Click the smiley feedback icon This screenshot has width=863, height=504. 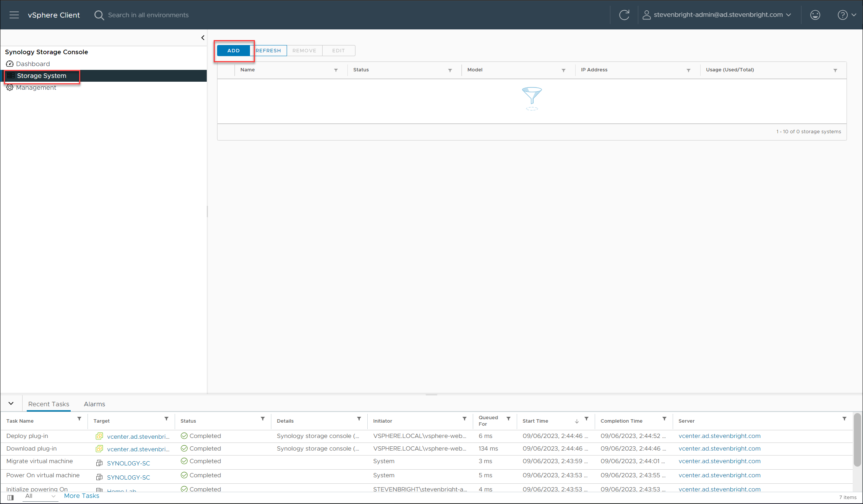(815, 15)
